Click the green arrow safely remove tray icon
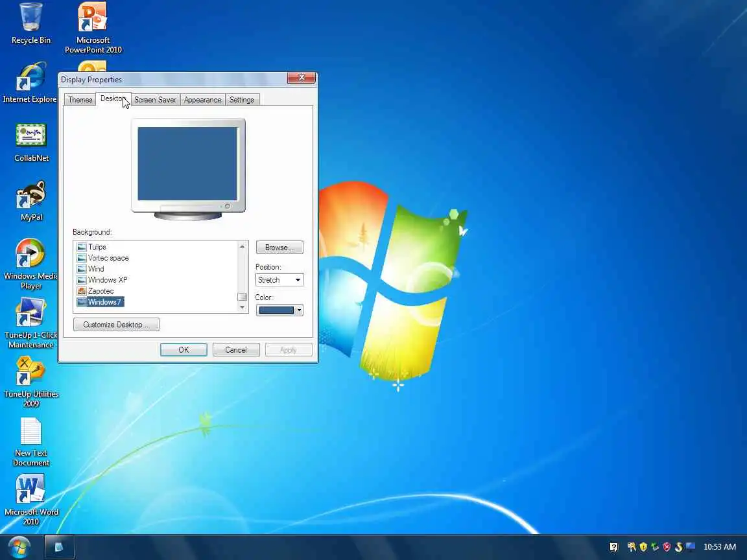747x560 pixels. (x=655, y=547)
